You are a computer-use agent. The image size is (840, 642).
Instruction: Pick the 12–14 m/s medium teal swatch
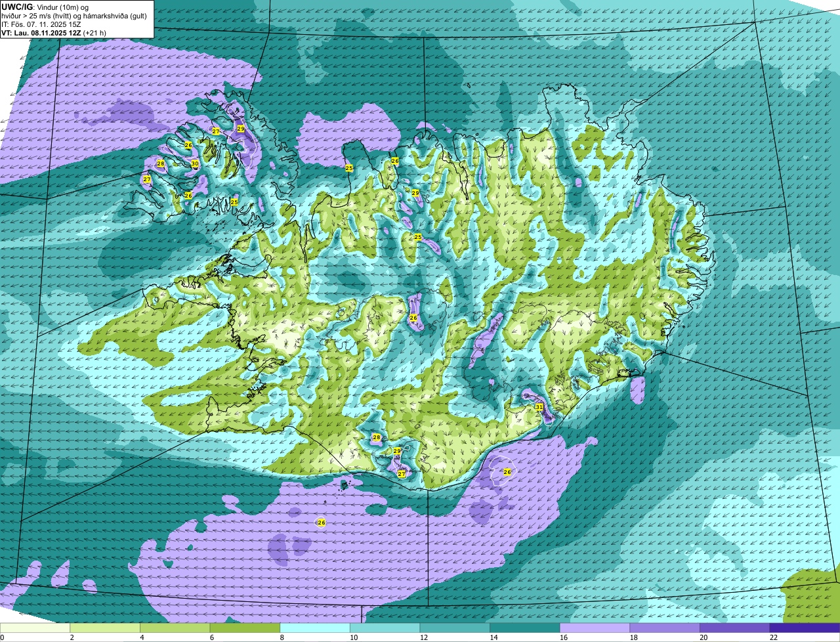pyautogui.click(x=455, y=628)
